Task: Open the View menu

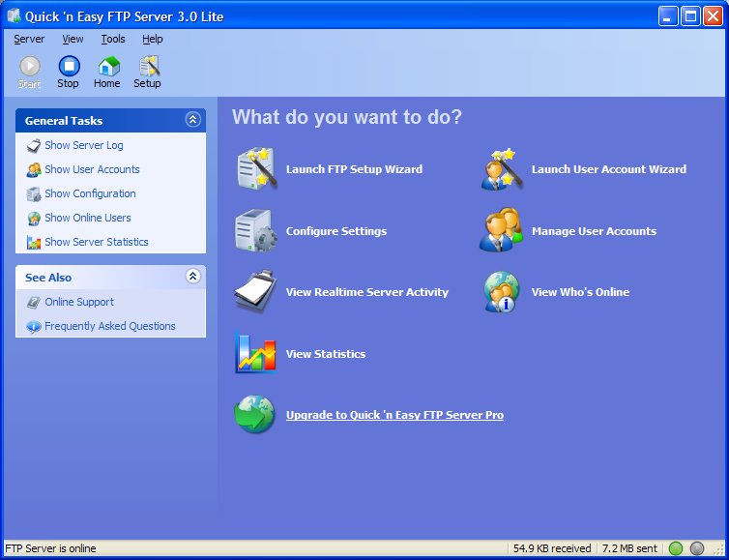Action: tap(73, 39)
